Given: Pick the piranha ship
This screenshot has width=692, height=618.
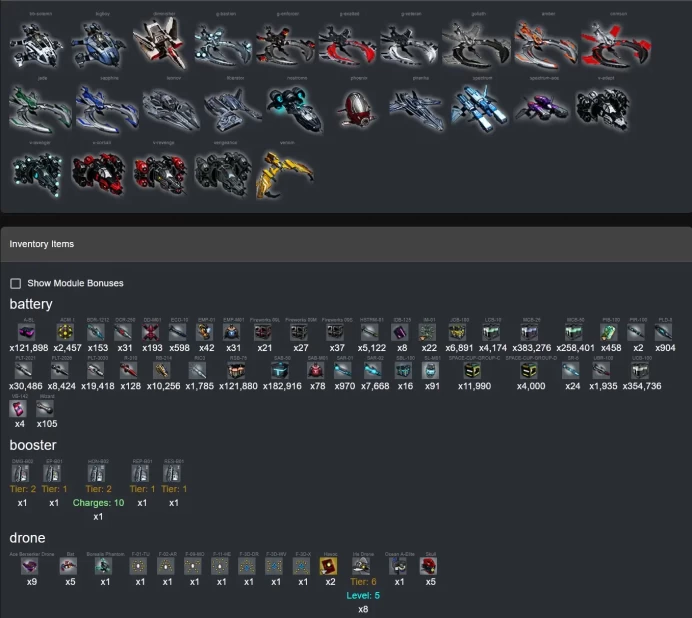Looking at the screenshot, I should (417, 109).
